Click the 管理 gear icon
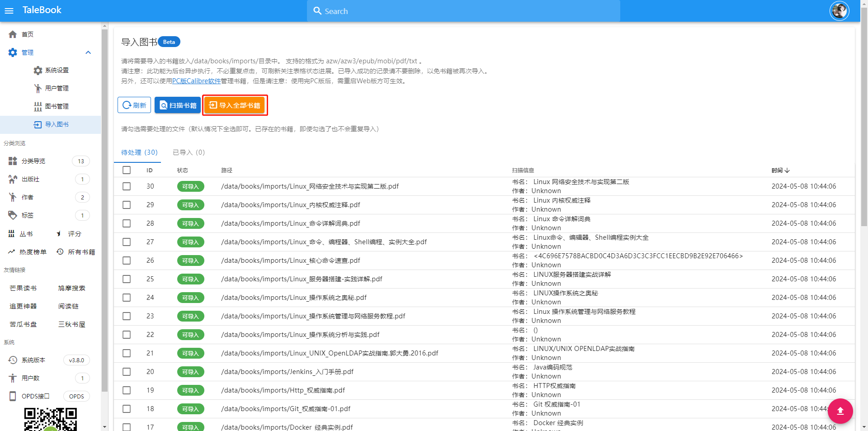This screenshot has height=431, width=868. pos(13,52)
